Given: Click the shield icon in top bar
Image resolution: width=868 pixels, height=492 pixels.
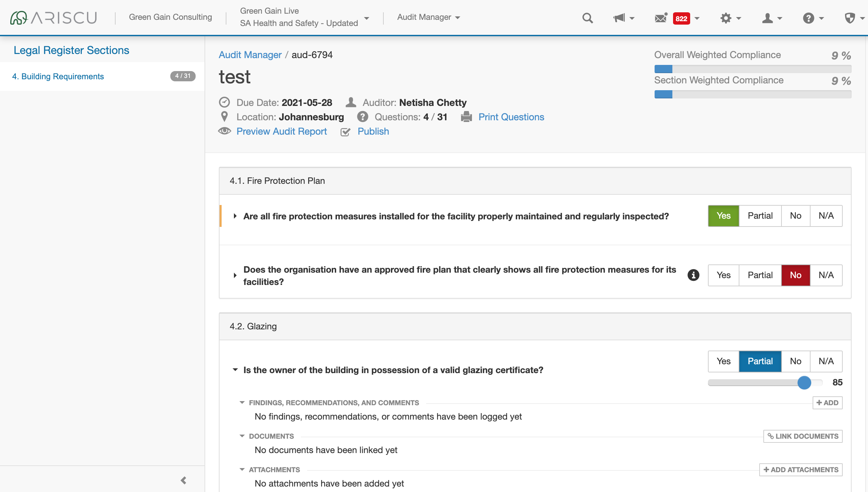Looking at the screenshot, I should (850, 18).
